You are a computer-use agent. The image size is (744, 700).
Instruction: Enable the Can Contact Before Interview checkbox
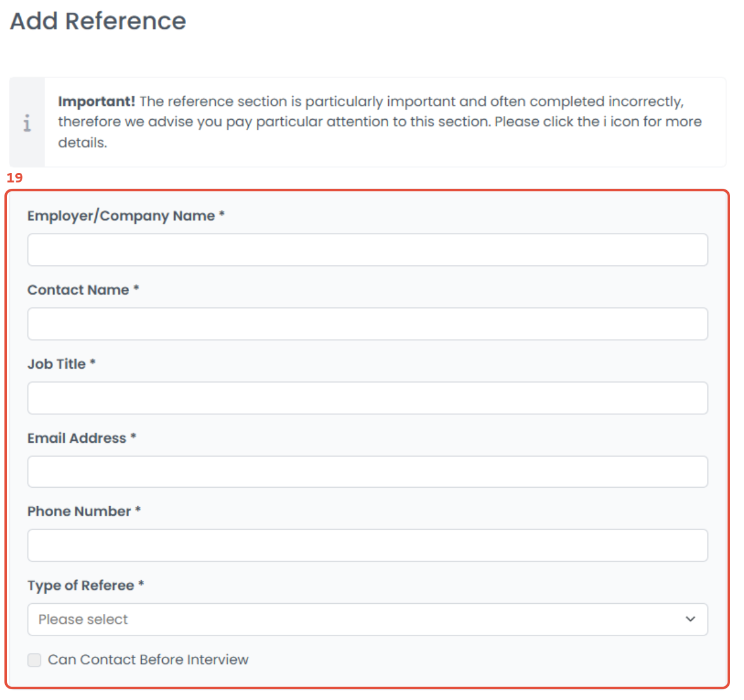(x=35, y=660)
